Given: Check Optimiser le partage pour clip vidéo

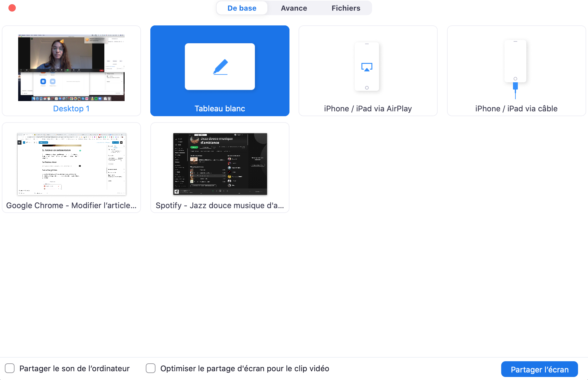Looking at the screenshot, I should tap(151, 368).
